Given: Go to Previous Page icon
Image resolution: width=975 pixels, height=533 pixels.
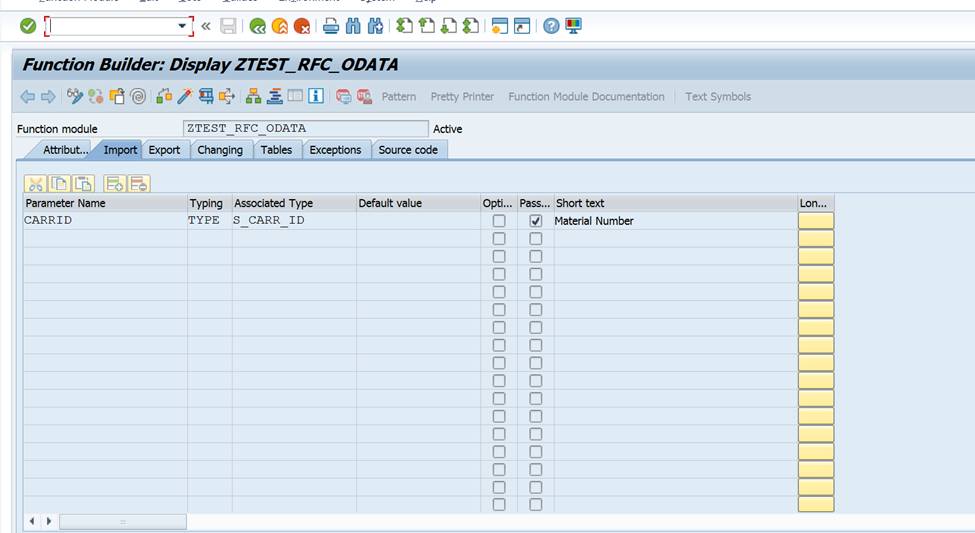Looking at the screenshot, I should click(x=427, y=26).
